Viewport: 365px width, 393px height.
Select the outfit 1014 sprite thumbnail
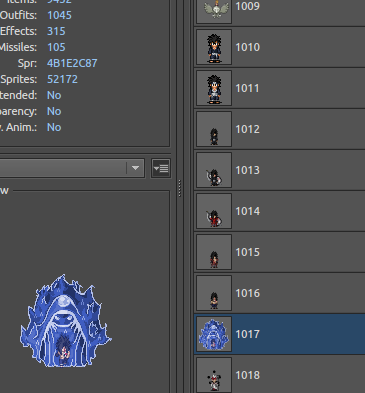[214, 211]
